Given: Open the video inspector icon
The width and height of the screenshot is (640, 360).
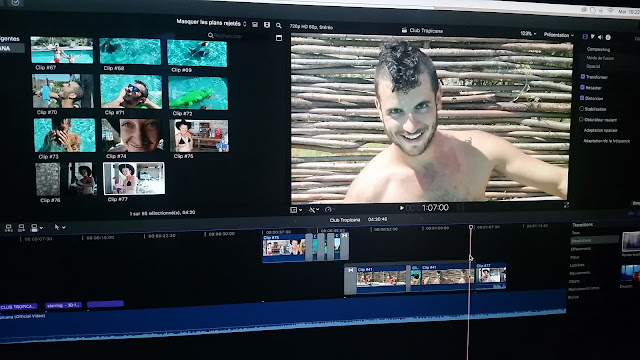Looking at the screenshot, I should 585,37.
